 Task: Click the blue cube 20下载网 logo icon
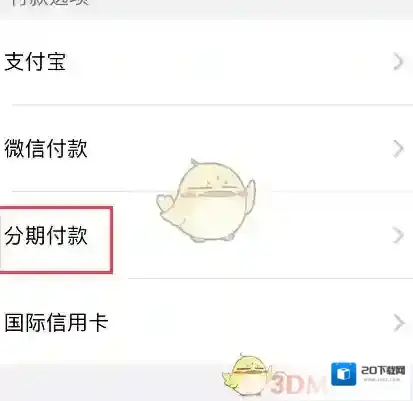click(343, 374)
